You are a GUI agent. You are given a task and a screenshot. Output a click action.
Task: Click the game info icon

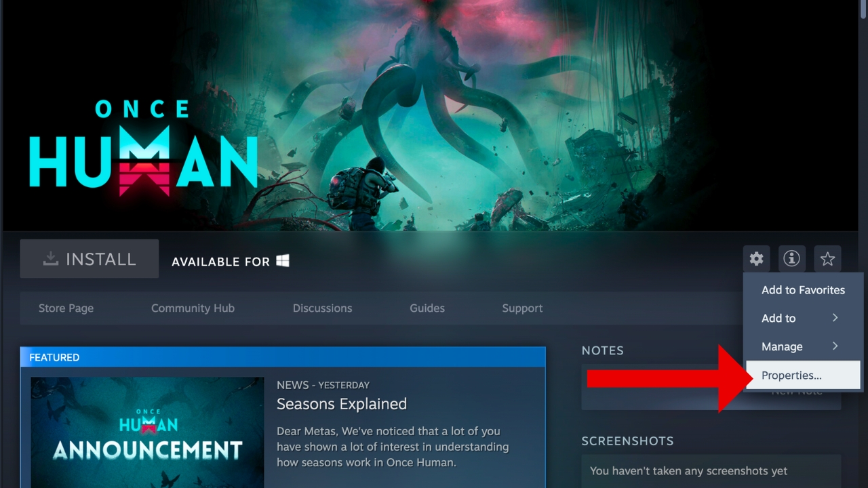click(x=791, y=258)
